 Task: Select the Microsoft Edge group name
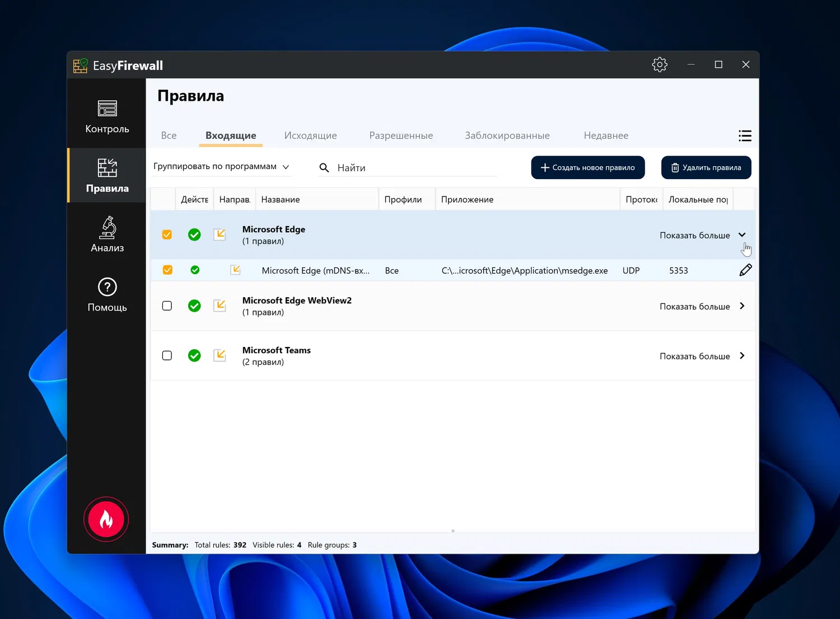[274, 229]
